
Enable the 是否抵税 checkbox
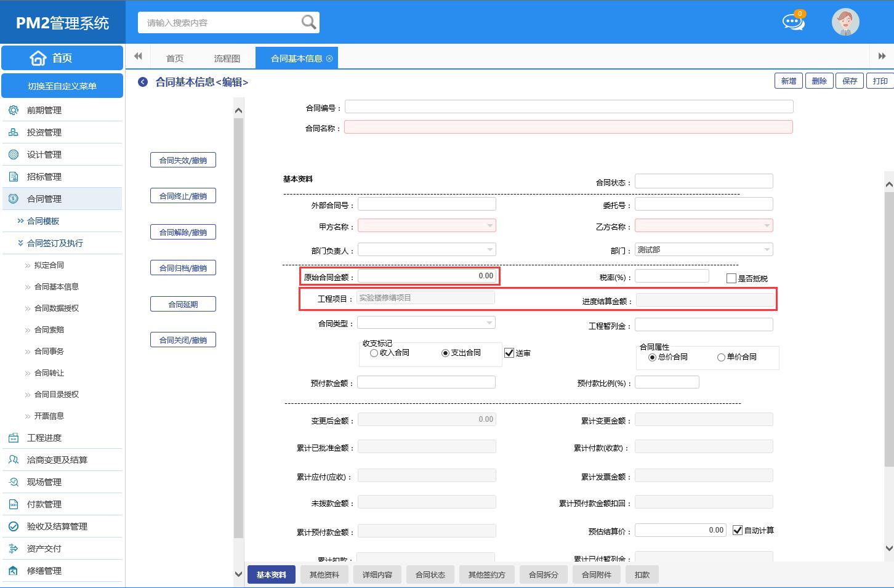click(x=731, y=278)
